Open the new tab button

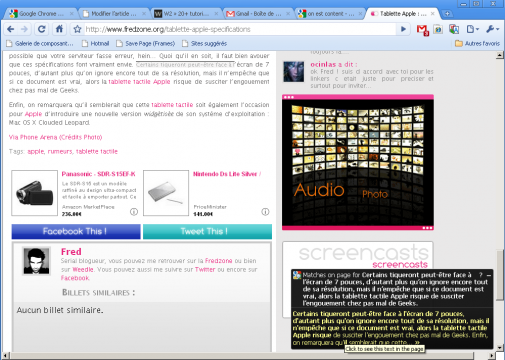point(447,14)
